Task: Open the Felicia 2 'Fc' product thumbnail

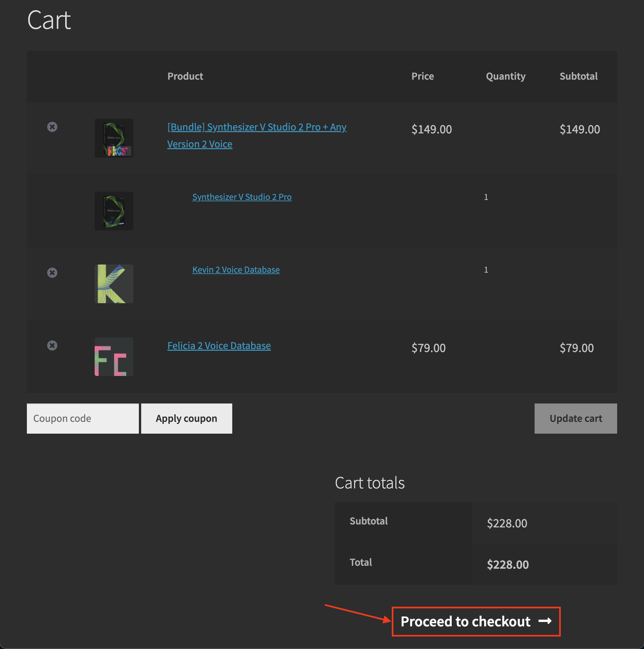Action: 114,357
